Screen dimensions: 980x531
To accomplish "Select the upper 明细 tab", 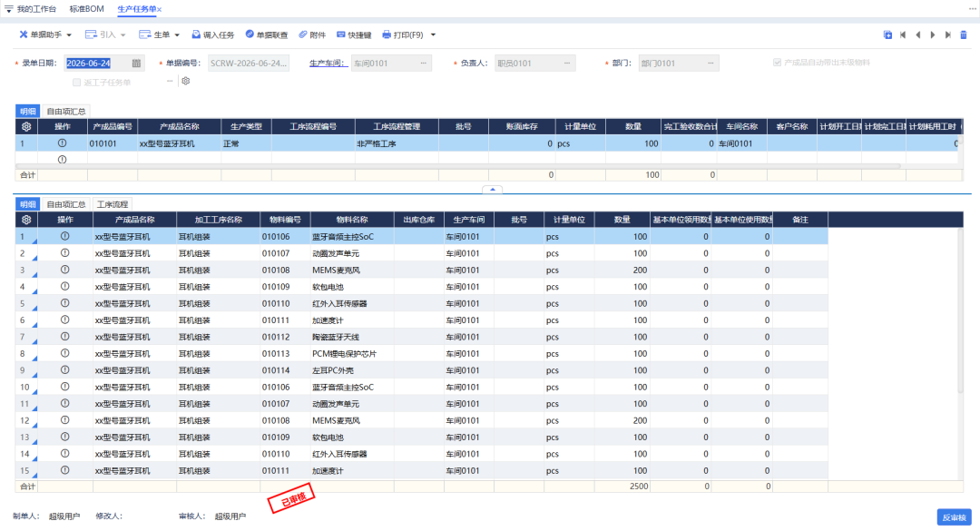I will [27, 112].
